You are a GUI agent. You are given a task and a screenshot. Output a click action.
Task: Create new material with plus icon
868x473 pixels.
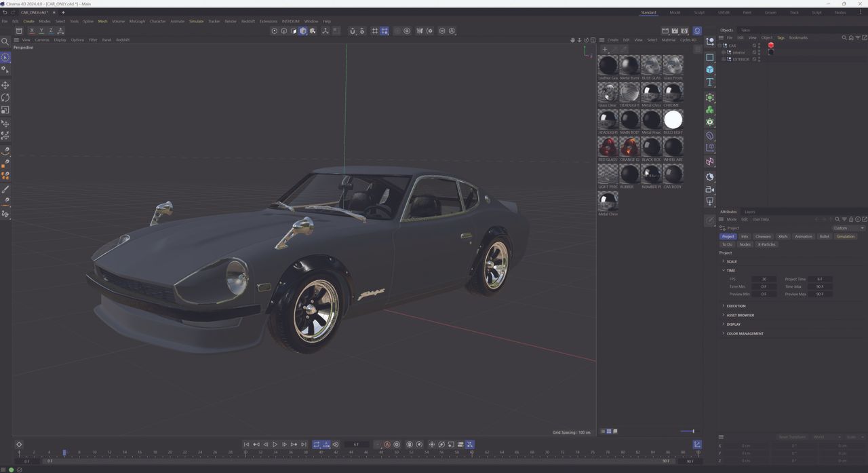[x=605, y=49]
